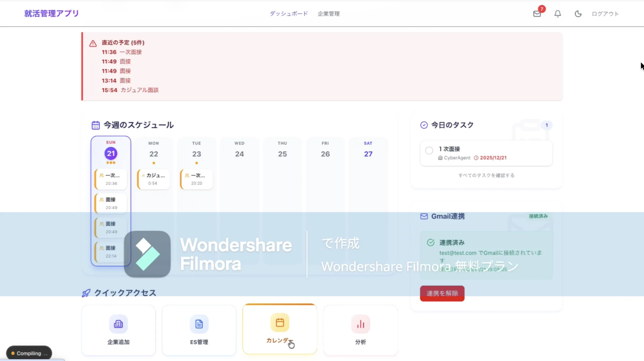Open the ダッシュボード navigation tab
The height and width of the screenshot is (361, 644).
(289, 13)
